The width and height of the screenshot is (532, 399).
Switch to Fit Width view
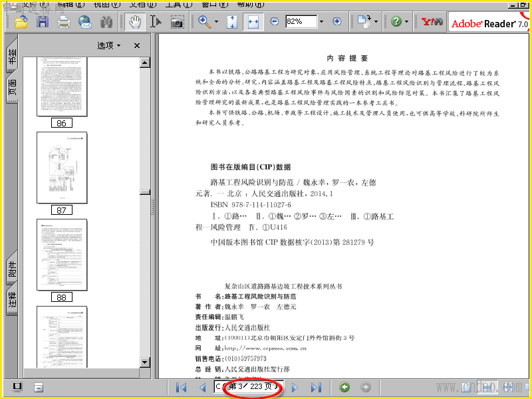(253, 22)
